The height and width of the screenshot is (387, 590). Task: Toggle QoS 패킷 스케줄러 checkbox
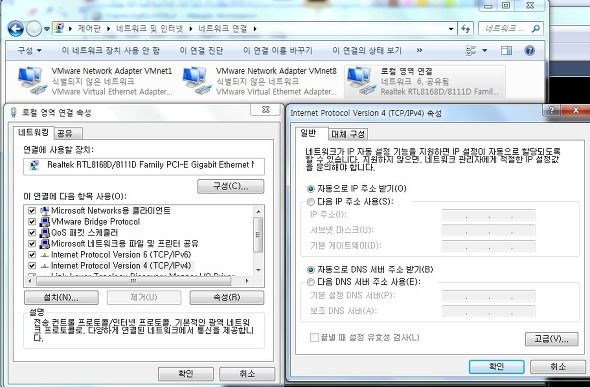click(x=32, y=233)
